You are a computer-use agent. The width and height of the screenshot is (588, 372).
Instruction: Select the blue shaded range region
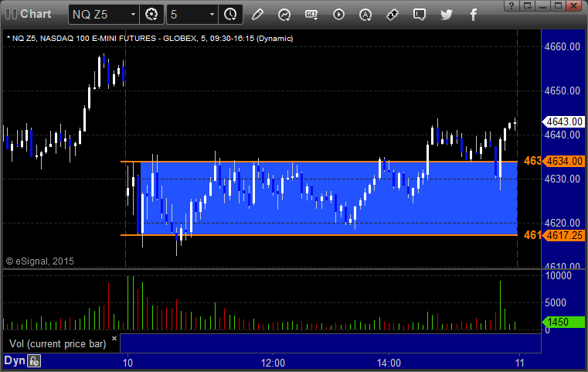pyautogui.click(x=329, y=198)
